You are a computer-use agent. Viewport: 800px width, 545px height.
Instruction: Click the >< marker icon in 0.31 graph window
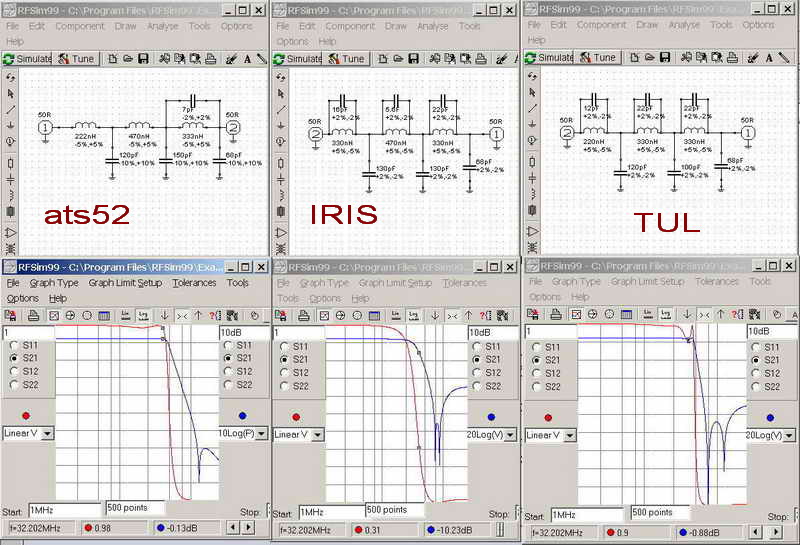[x=452, y=316]
